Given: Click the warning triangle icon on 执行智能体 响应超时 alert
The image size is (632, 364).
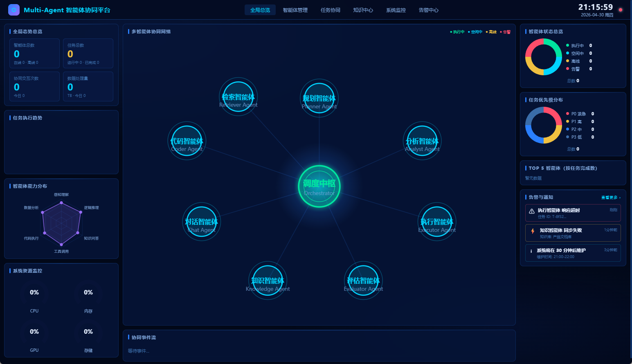Looking at the screenshot, I should (x=532, y=211).
